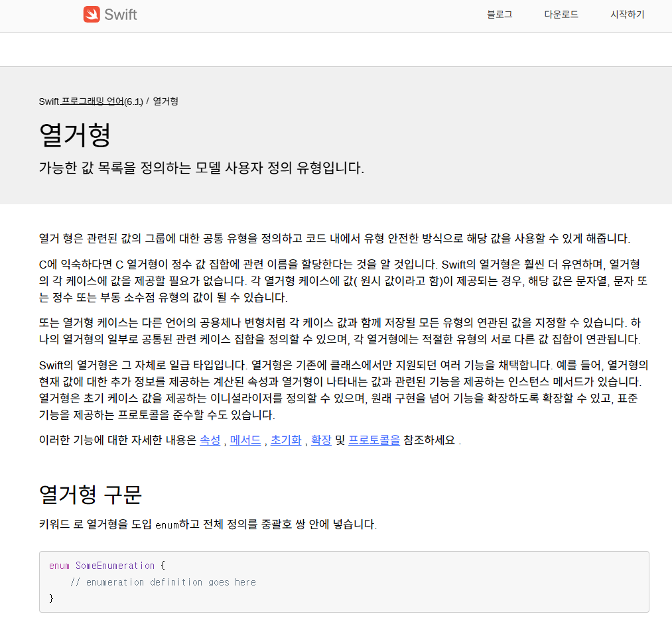Click the enum SomeEnumeration code line
This screenshot has height=620, width=672.
point(107,566)
